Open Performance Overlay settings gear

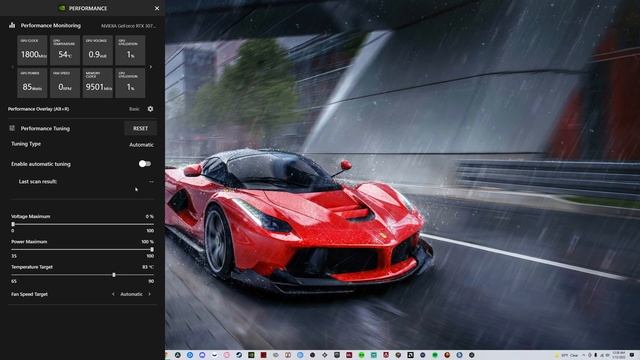click(150, 109)
